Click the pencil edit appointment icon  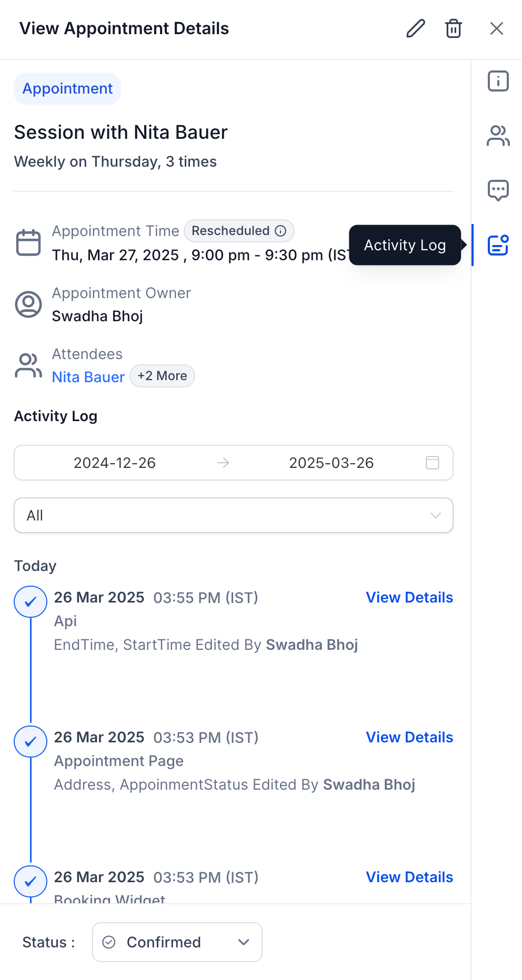415,28
